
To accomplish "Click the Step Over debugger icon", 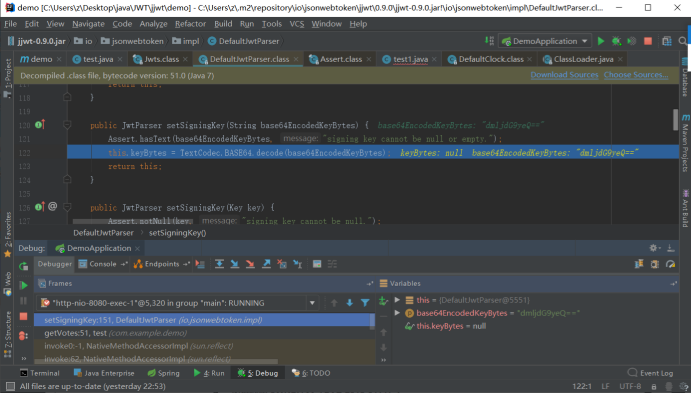I will point(219,264).
